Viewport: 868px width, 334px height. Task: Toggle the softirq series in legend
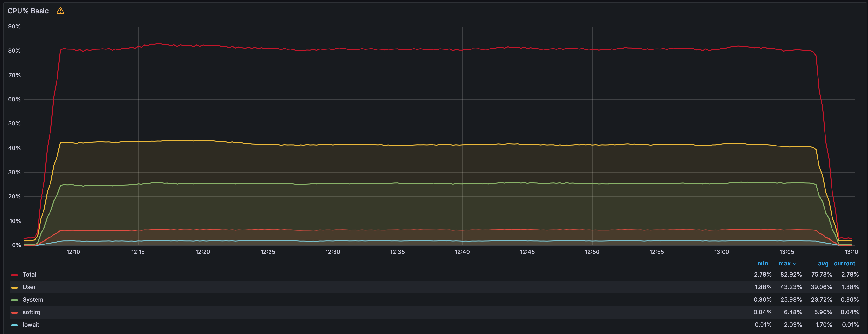[x=31, y=312]
